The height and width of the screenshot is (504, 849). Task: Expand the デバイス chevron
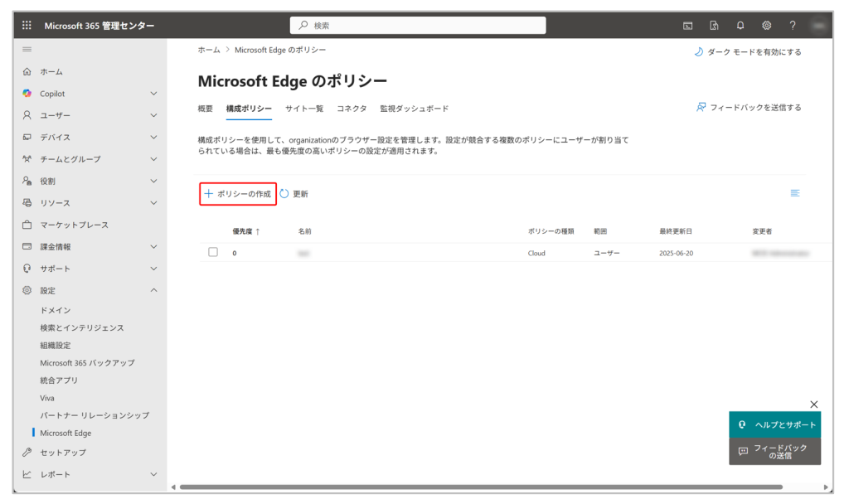coord(153,137)
